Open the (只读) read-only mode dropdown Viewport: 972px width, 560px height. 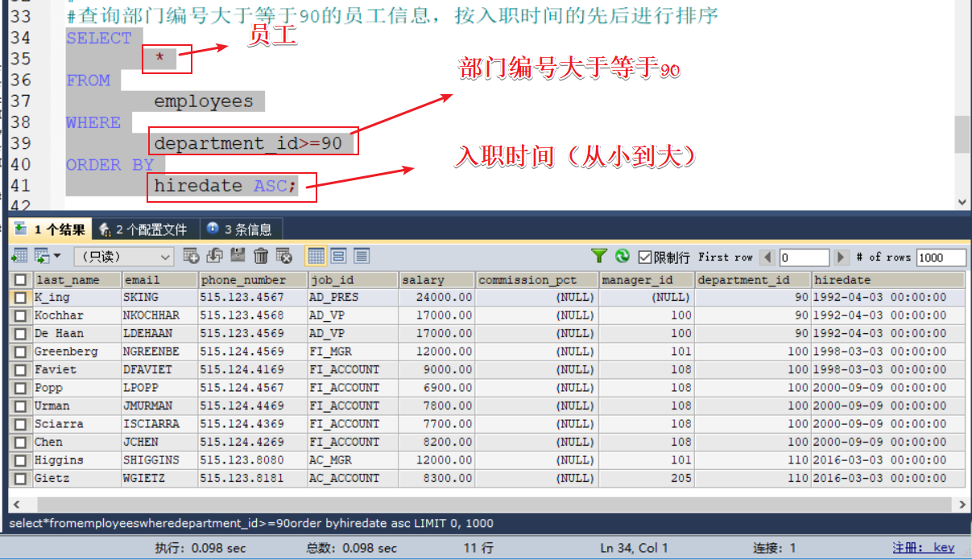tap(124, 257)
